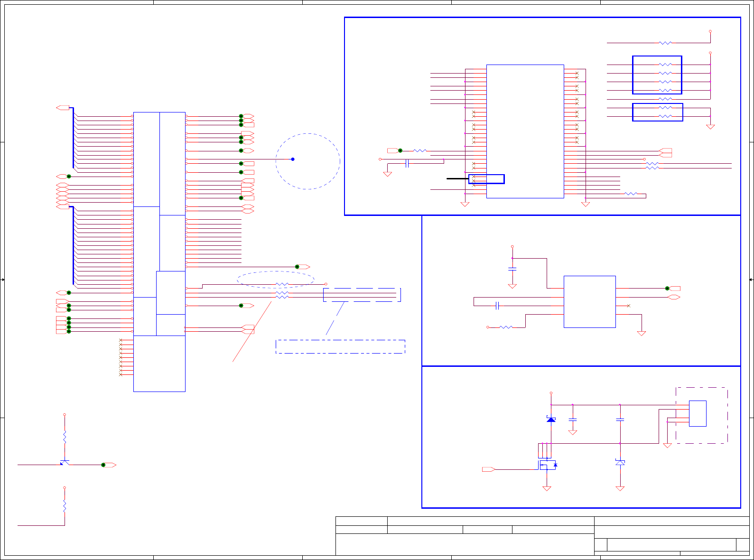Select the blue box enclosing two resistors
Screen dimensions: 754x560
pos(658,112)
